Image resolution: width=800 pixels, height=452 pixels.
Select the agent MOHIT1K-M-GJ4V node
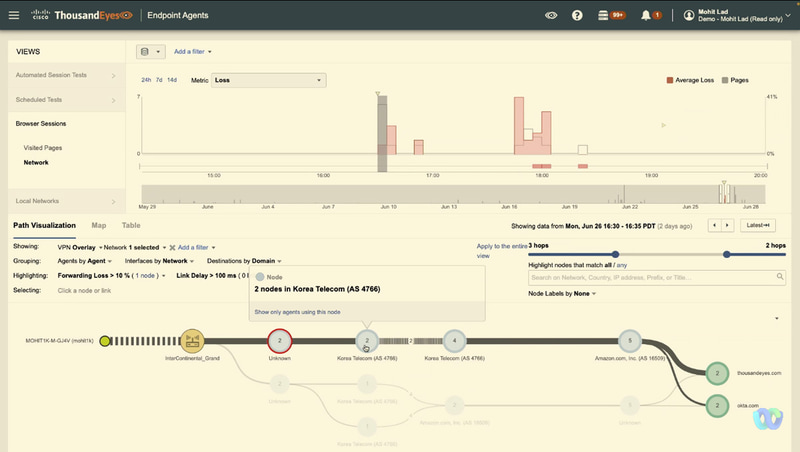click(x=105, y=341)
